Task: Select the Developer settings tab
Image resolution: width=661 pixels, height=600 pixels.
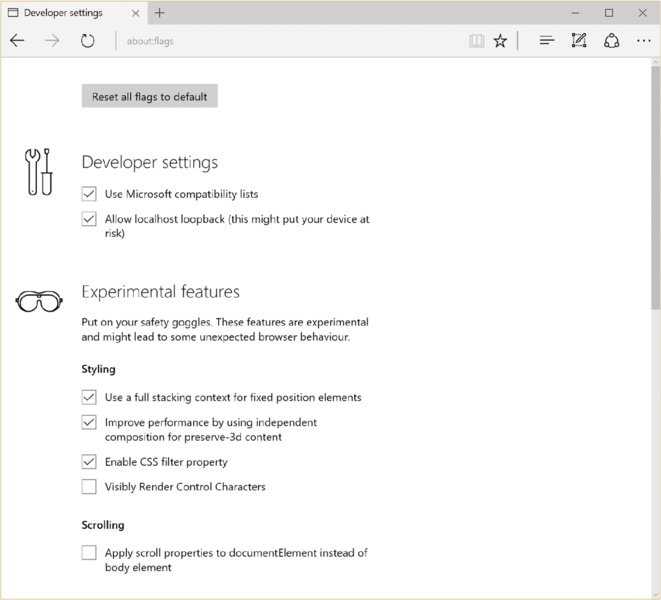Action: (x=74, y=13)
